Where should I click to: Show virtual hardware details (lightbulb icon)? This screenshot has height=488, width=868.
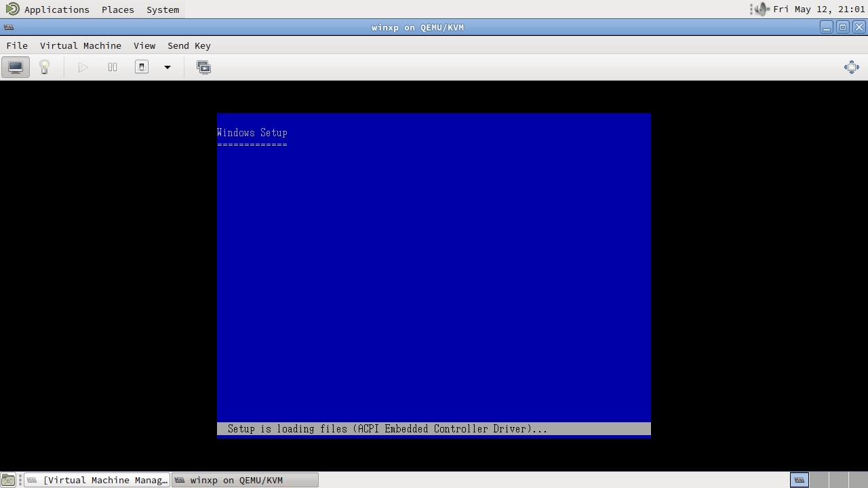pos(45,67)
